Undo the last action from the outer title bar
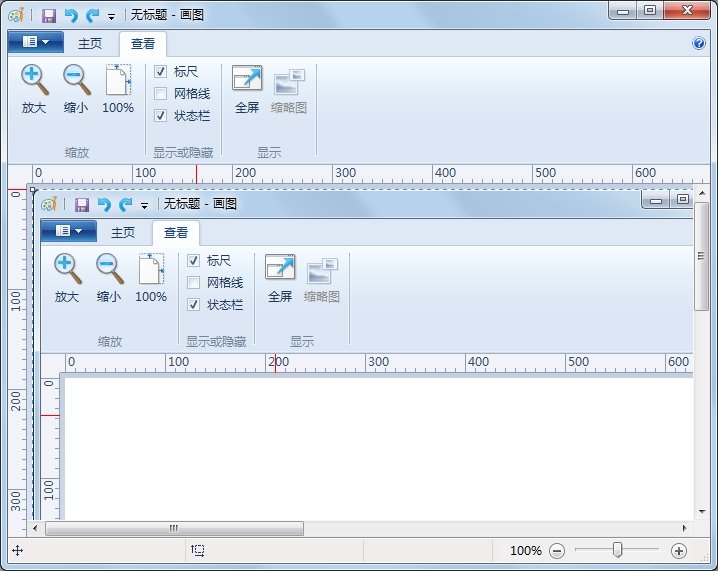Image resolution: width=718 pixels, height=571 pixels. (71, 16)
